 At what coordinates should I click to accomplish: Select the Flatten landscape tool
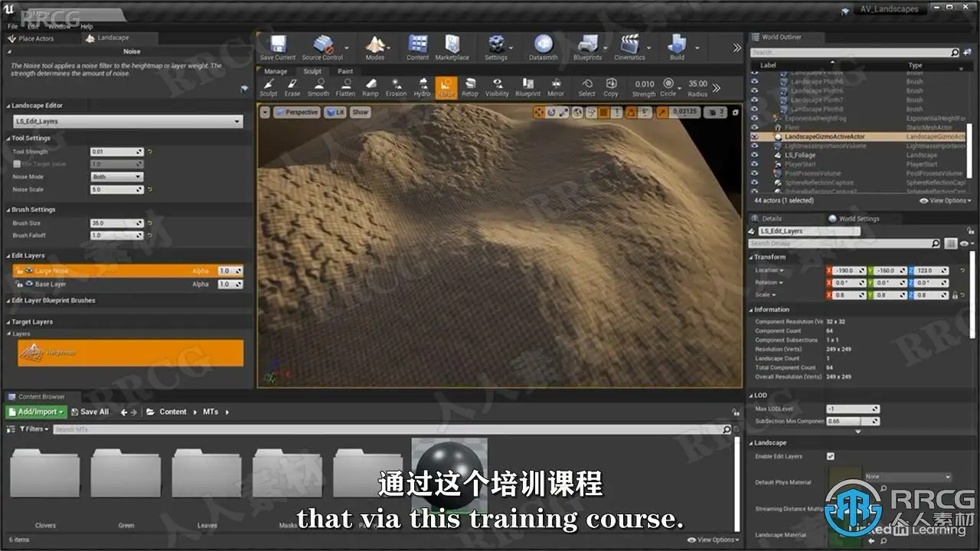click(x=345, y=88)
